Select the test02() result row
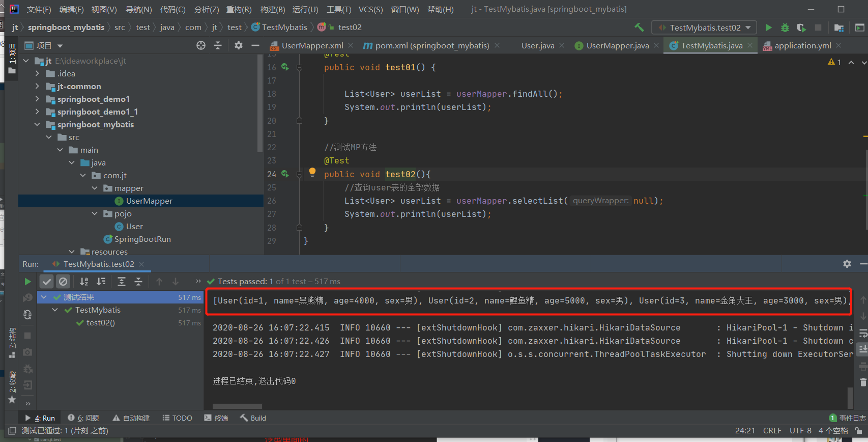Screen dimensions: 868x442 point(121,323)
